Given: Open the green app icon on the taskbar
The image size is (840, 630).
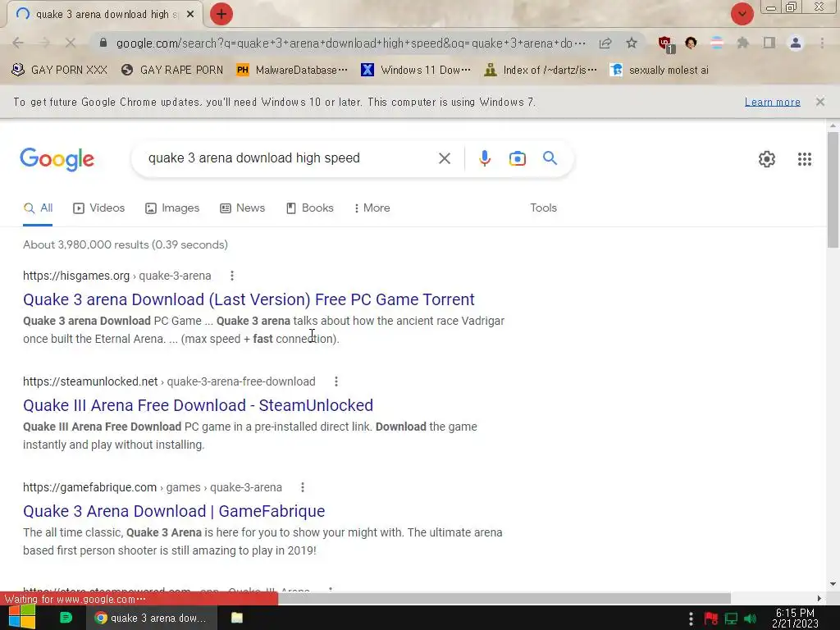Looking at the screenshot, I should 66,618.
